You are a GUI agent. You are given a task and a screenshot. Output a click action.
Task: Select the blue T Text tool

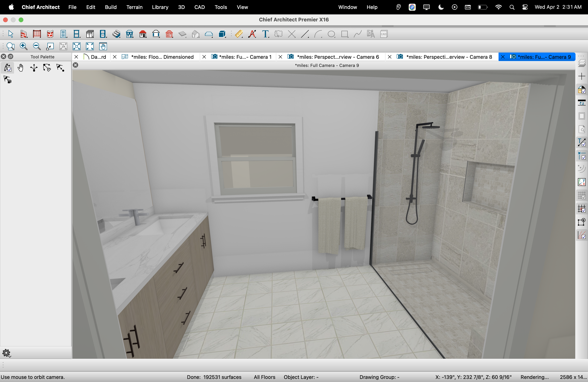(x=265, y=34)
